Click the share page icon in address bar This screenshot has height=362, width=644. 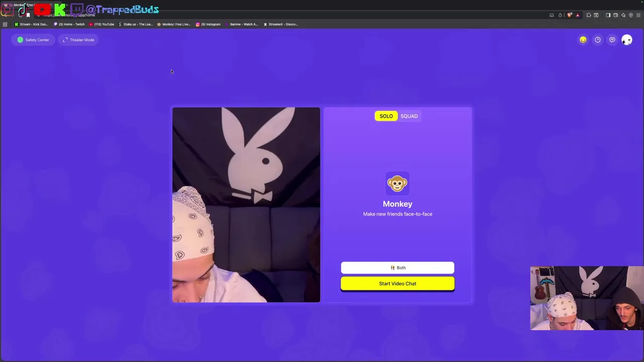[x=560, y=15]
